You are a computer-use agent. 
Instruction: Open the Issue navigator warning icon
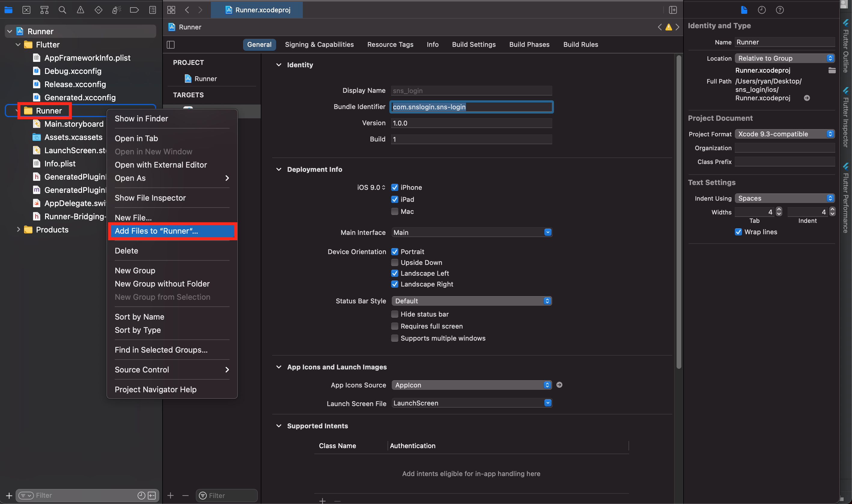pyautogui.click(x=81, y=10)
